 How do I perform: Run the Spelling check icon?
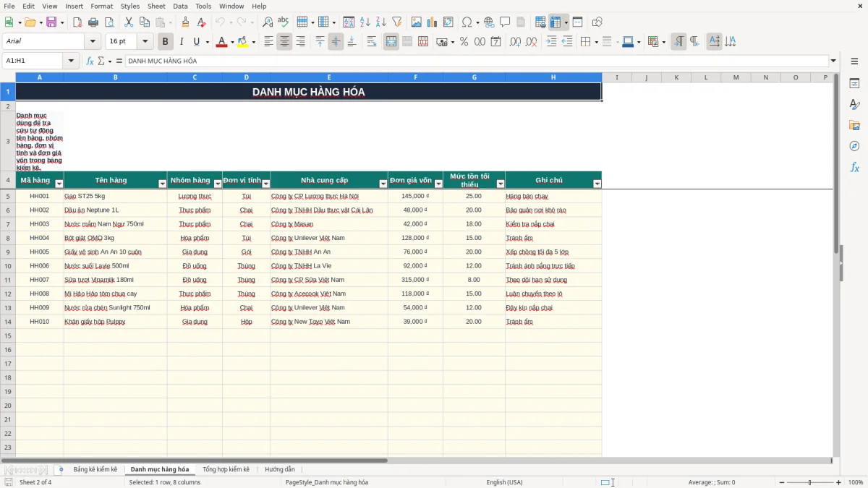(x=284, y=22)
